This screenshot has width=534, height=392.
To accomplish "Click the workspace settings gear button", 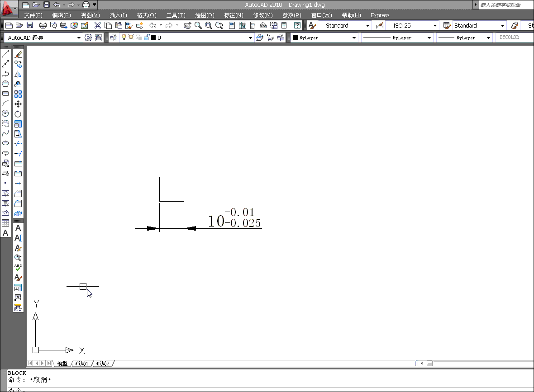I will pyautogui.click(x=88, y=38).
